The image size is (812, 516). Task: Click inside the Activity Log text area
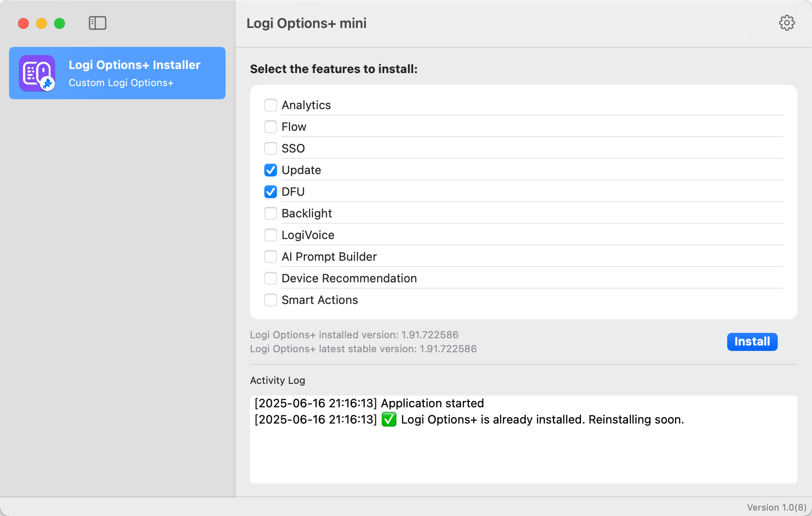(x=523, y=456)
